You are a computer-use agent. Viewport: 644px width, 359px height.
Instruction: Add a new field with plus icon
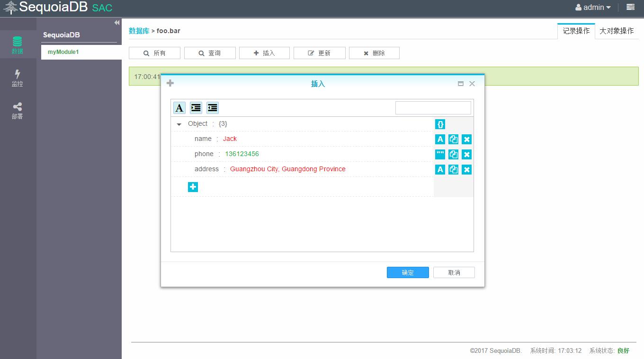(193, 187)
